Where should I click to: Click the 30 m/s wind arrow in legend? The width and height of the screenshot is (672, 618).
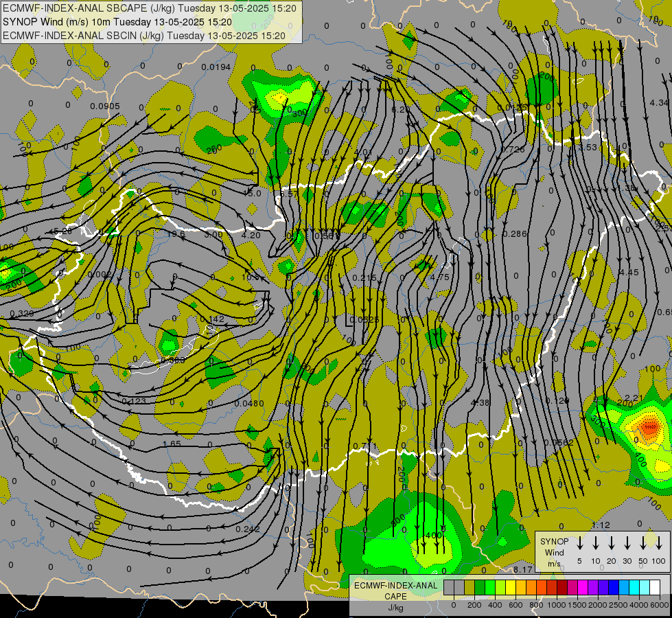[x=627, y=543]
